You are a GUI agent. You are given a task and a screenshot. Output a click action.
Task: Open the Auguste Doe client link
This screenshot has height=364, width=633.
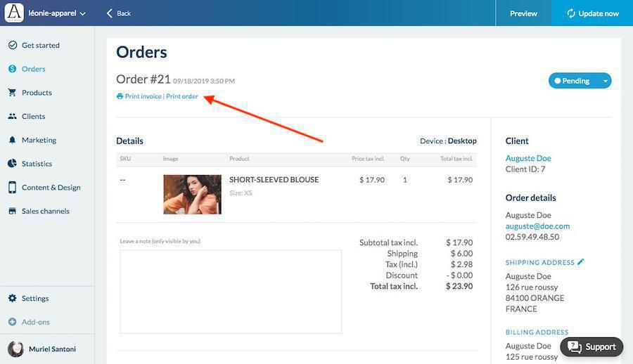click(528, 158)
